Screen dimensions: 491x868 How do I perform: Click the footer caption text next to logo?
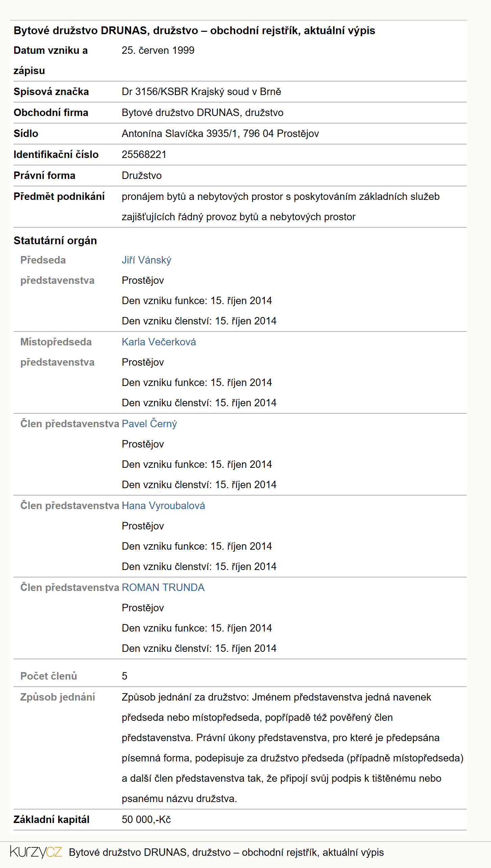click(x=226, y=852)
